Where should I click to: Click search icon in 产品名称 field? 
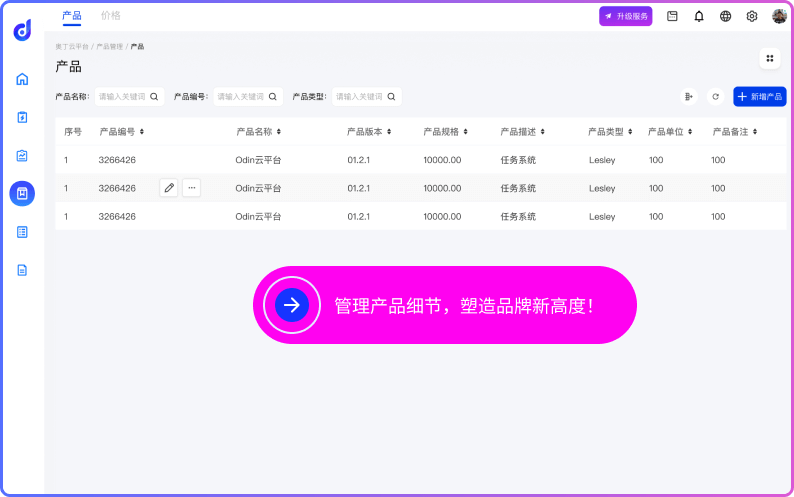tap(154, 97)
